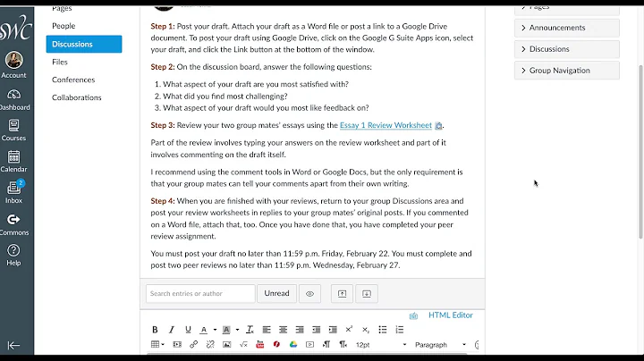Viewport: 644px width, 361px height.
Task: Open the Essay 1 Review Worksheet link
Action: (386, 125)
